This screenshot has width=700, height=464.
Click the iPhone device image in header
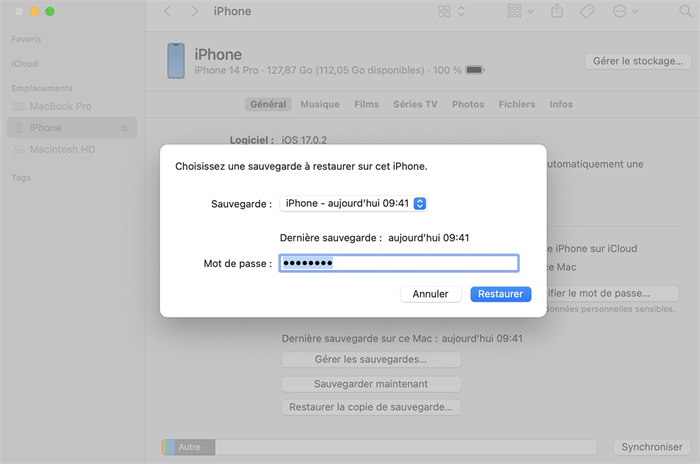click(x=175, y=60)
